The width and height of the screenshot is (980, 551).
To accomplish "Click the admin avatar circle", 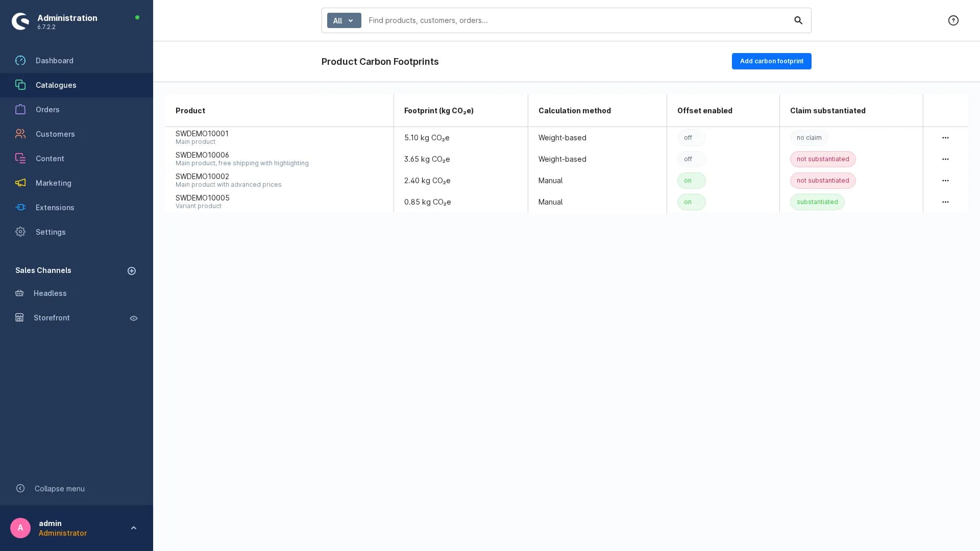I will pyautogui.click(x=20, y=528).
